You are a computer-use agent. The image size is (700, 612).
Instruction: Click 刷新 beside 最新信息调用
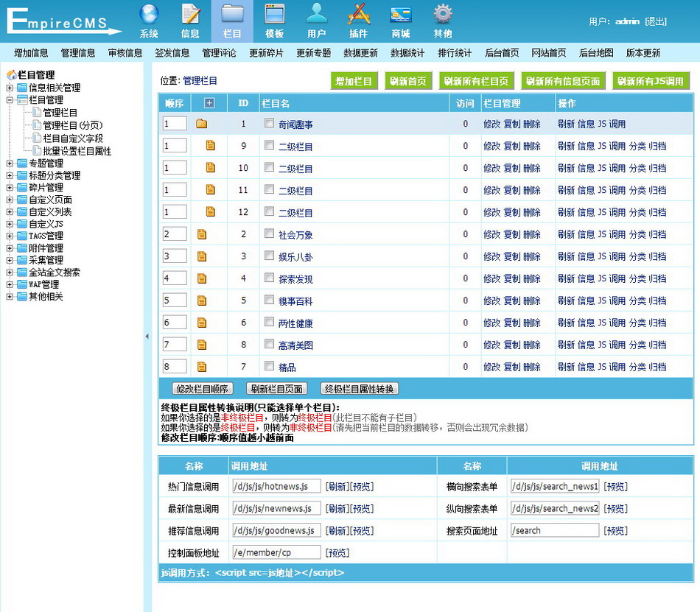337,508
